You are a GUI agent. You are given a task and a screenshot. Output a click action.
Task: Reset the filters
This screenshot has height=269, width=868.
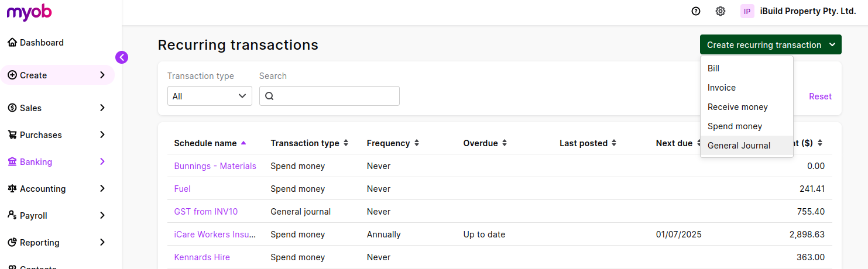pyautogui.click(x=820, y=96)
